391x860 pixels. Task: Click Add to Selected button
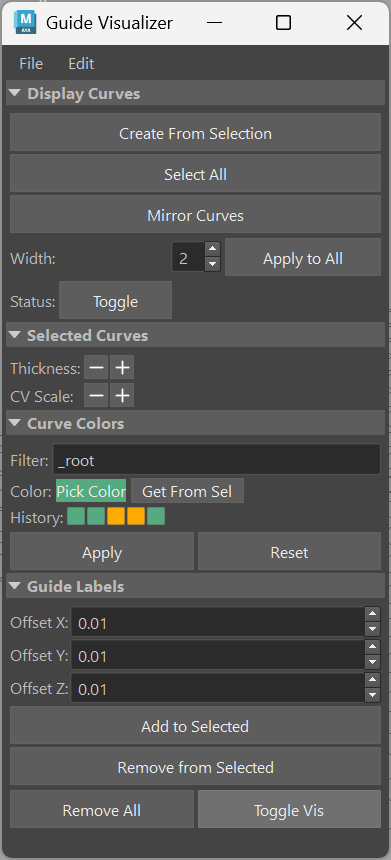coord(195,726)
